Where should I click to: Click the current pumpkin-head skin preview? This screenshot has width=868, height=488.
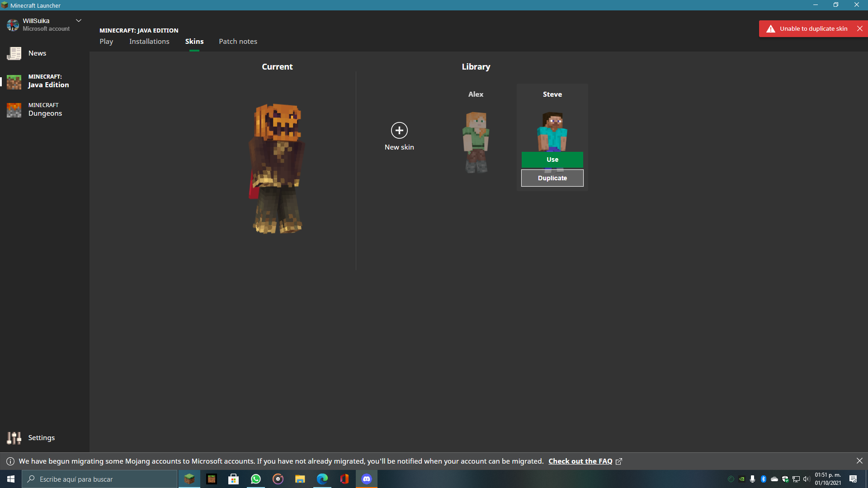(277, 168)
